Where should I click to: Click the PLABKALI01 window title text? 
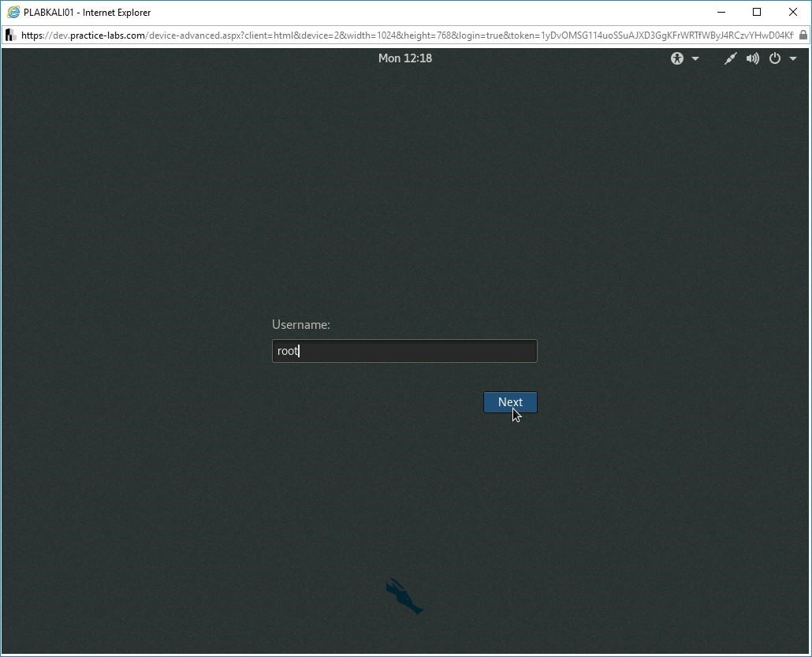coord(87,13)
